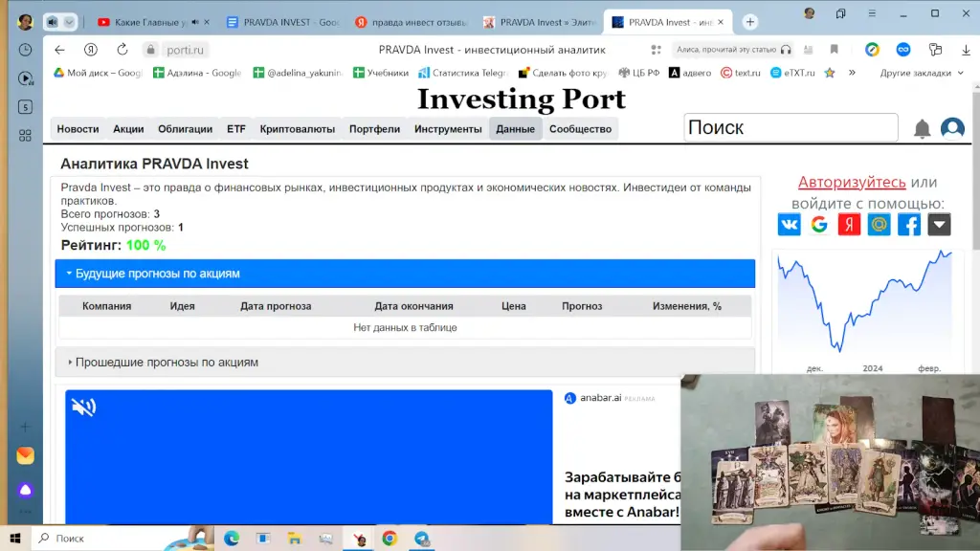Open File Explorer from taskbar
The height and width of the screenshot is (551, 980).
coord(295,538)
